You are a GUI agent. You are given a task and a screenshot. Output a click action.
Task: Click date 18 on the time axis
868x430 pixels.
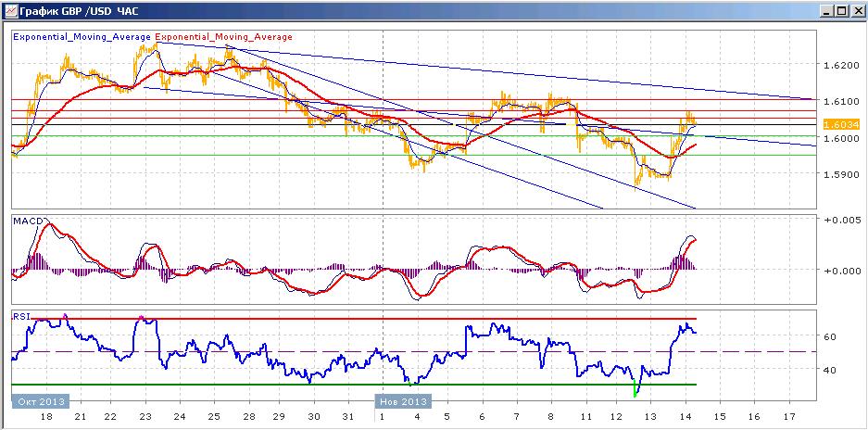click(x=46, y=417)
